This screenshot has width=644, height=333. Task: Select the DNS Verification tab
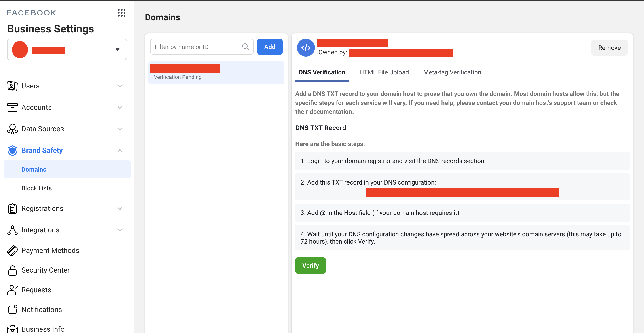322,72
